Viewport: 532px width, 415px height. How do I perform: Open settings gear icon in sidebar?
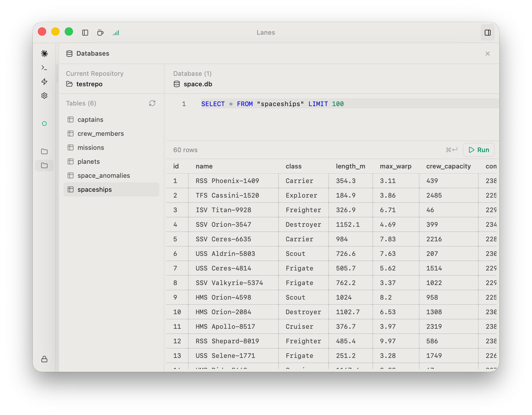tap(44, 96)
